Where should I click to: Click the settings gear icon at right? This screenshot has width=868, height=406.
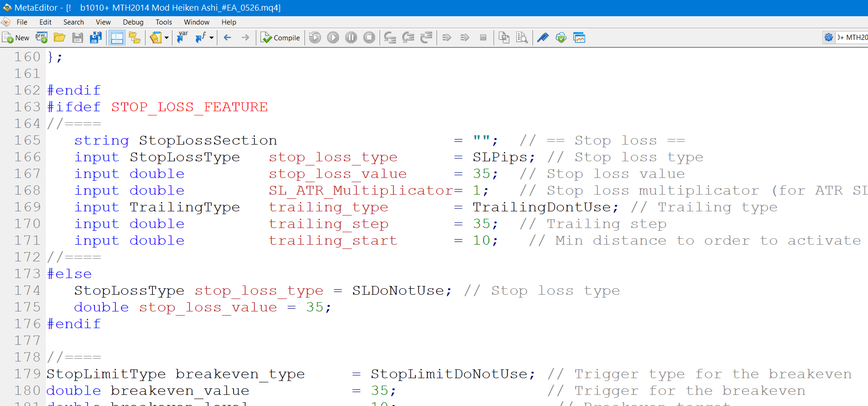(829, 38)
